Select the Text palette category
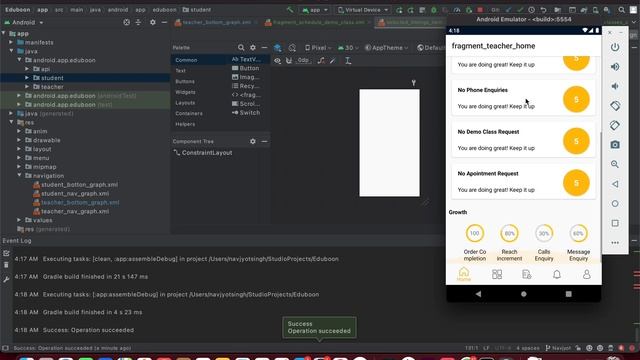 (180, 71)
